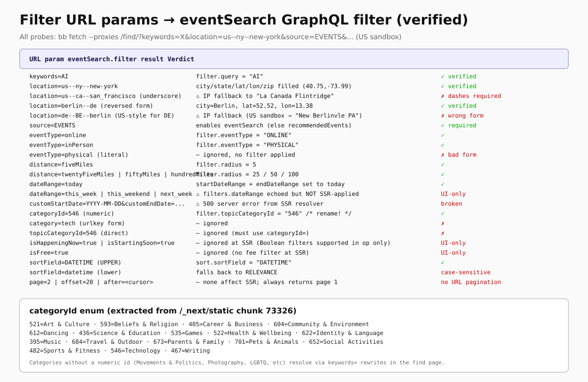Screen dimensions: 588x382
Task: Click 'enables eventSearch (else recommendedEvents)' result
Action: coord(274,125)
